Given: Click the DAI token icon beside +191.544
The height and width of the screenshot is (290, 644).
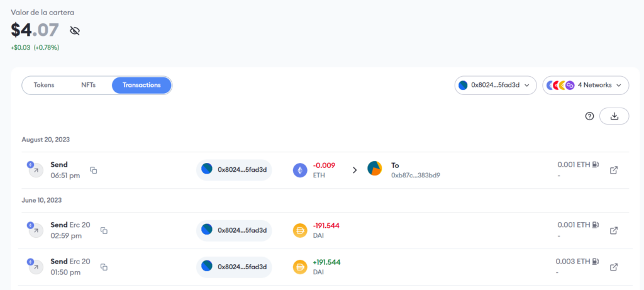Looking at the screenshot, I should pos(300,267).
